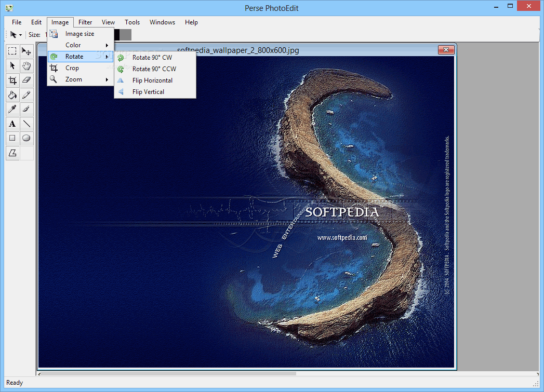Expand the Rotate submenu arrow
Image resolution: width=544 pixels, height=392 pixels.
coord(107,57)
